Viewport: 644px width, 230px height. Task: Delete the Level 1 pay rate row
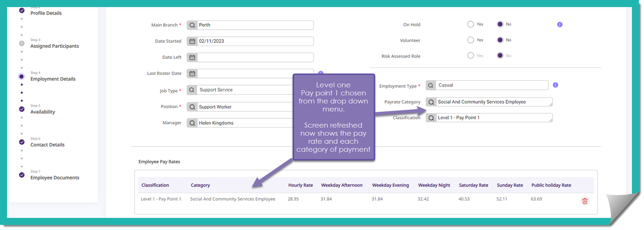click(x=585, y=201)
